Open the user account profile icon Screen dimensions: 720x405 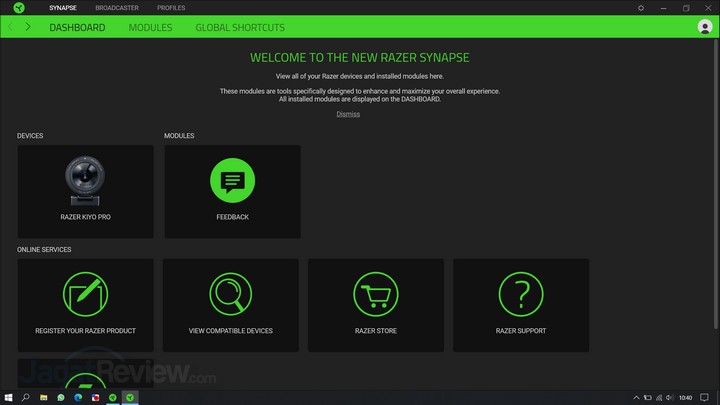coord(705,27)
